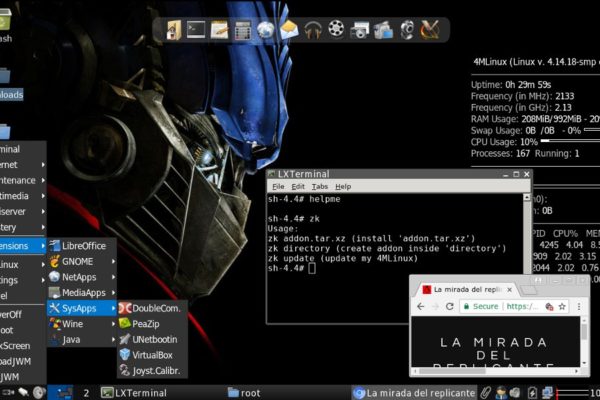Open the Edit menu in LXTerminal

[298, 187]
